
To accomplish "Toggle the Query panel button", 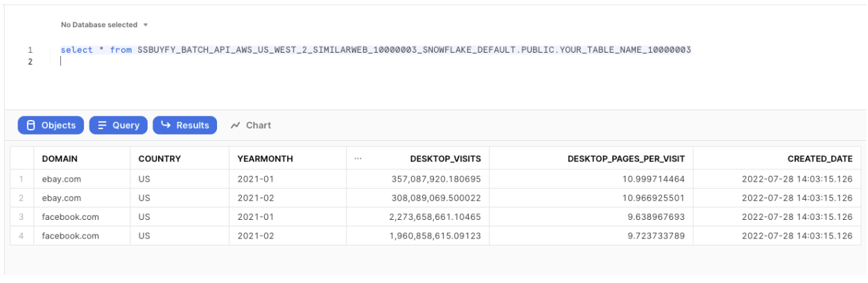I will click(119, 126).
